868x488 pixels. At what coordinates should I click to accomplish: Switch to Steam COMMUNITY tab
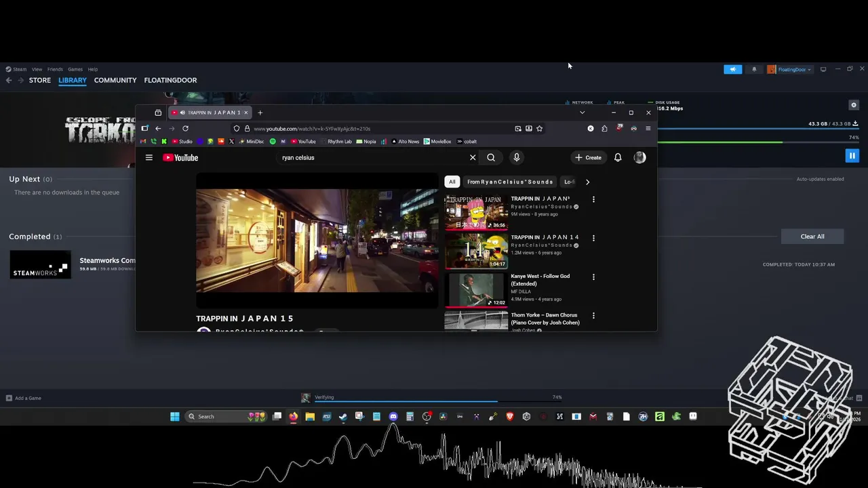[115, 80]
